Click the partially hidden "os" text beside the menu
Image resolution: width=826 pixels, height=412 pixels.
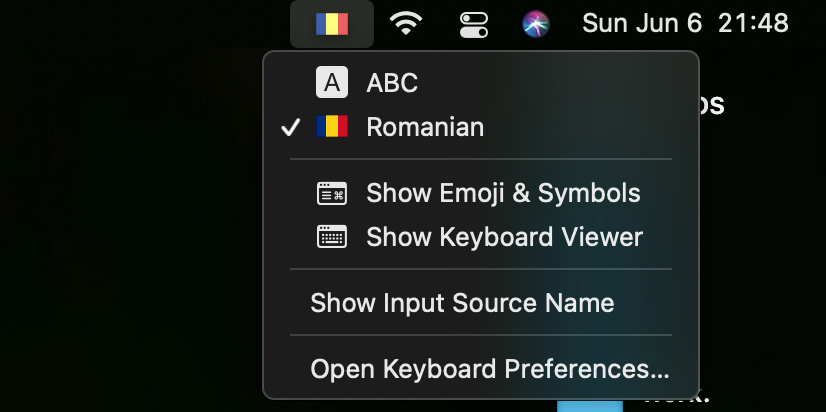coord(711,105)
